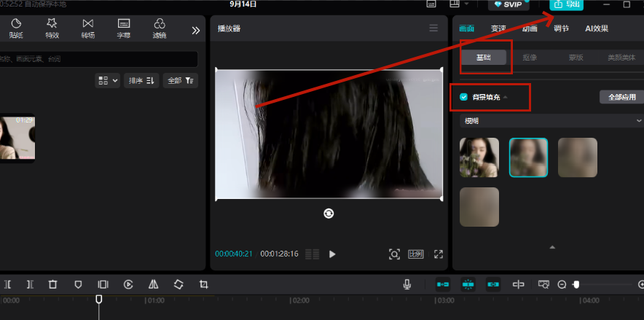Image resolution: width=644 pixels, height=320 pixels.
Task: Expand more media tabs with double chevron
Action: 195,30
